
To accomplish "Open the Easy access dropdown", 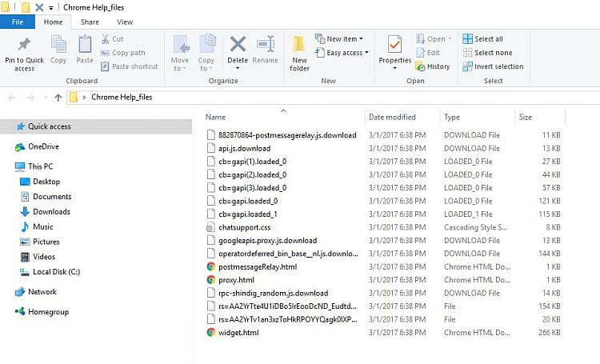I will 342,53.
